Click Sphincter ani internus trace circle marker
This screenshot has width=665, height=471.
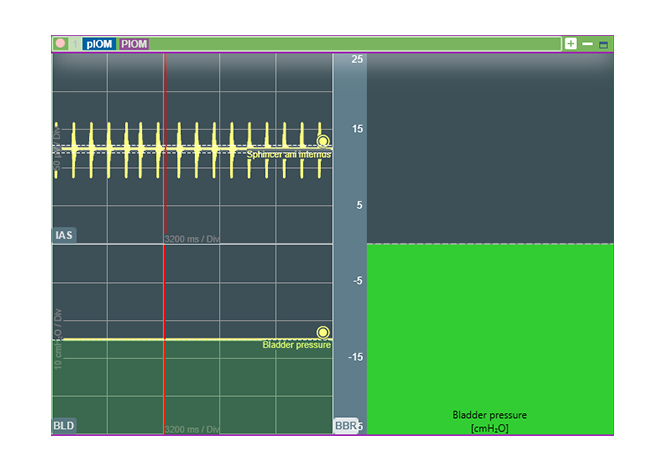[323, 142]
